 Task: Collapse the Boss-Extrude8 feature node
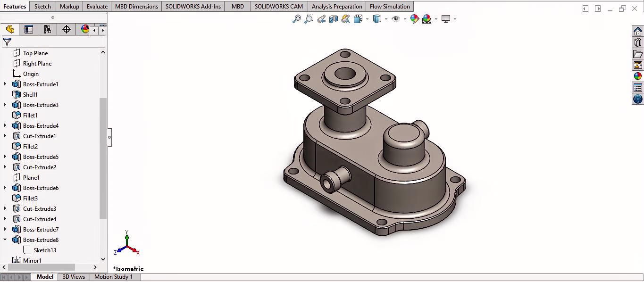tap(5, 240)
